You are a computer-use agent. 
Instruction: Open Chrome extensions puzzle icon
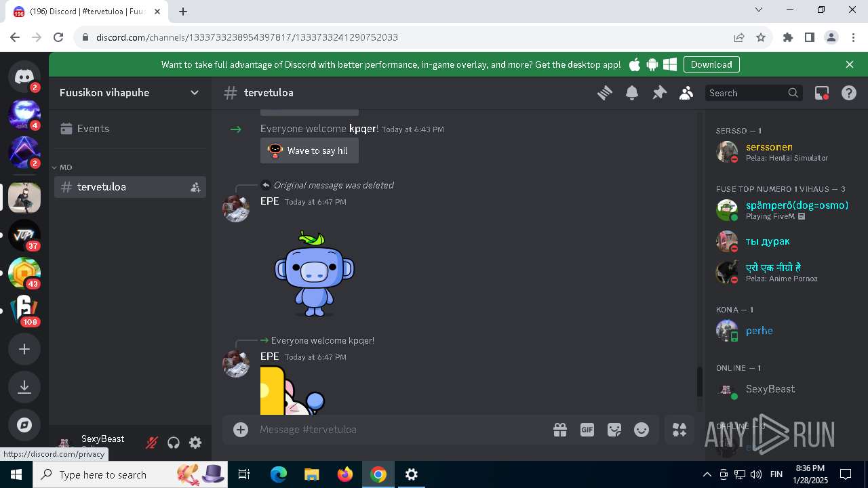click(788, 37)
